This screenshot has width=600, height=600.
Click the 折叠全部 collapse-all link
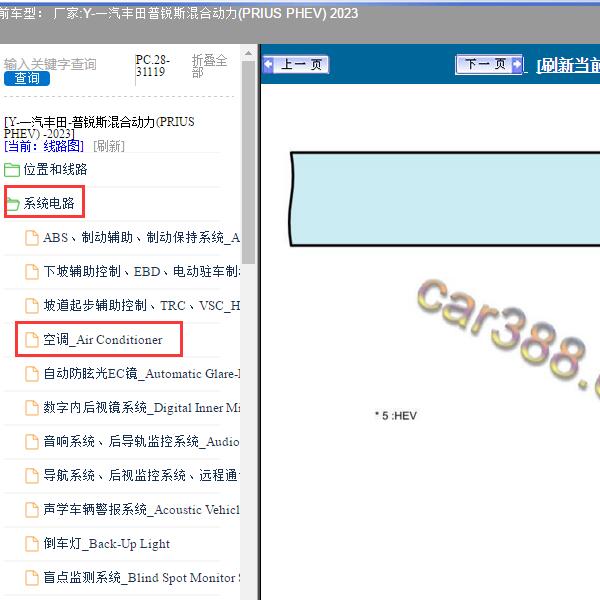(x=209, y=66)
